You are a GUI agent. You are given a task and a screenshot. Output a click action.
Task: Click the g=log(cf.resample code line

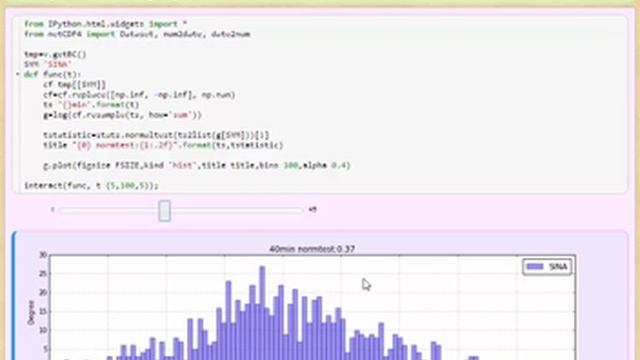[x=122, y=115]
